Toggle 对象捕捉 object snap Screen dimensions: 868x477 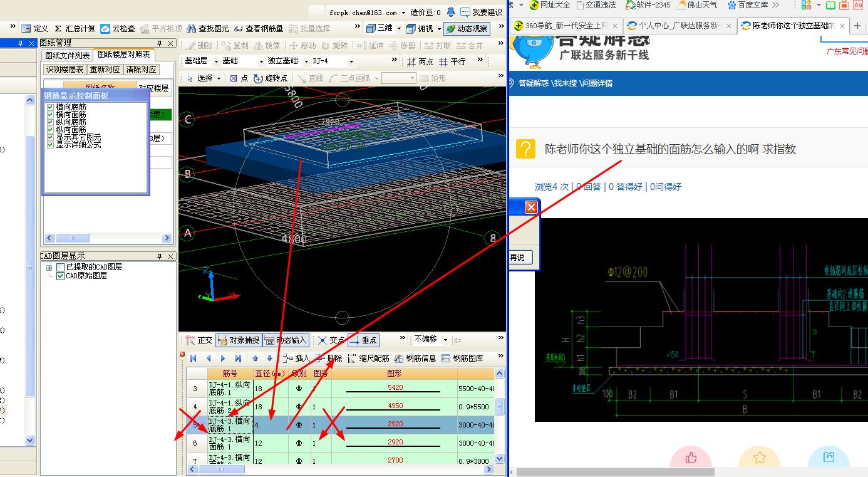tap(238, 340)
